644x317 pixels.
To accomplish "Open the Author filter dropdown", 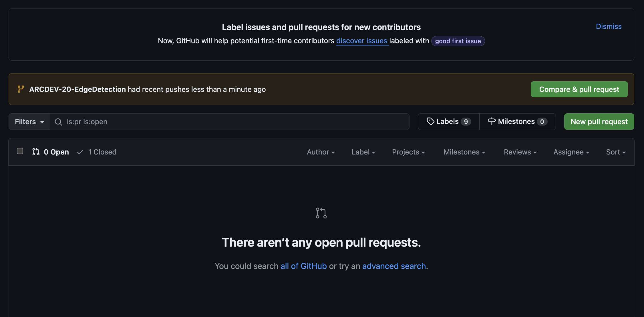I will [321, 152].
